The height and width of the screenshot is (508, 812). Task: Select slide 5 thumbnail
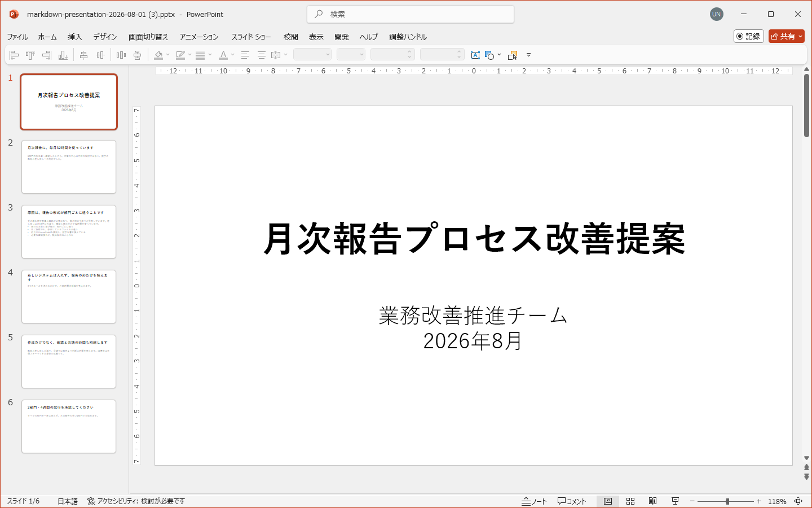pos(69,362)
